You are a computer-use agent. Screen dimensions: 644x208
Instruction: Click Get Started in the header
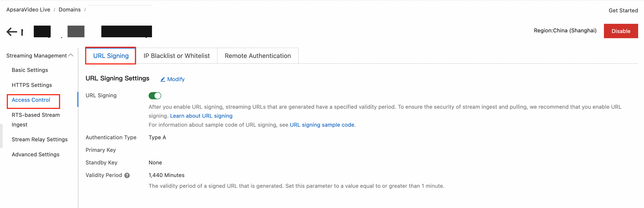point(623,11)
